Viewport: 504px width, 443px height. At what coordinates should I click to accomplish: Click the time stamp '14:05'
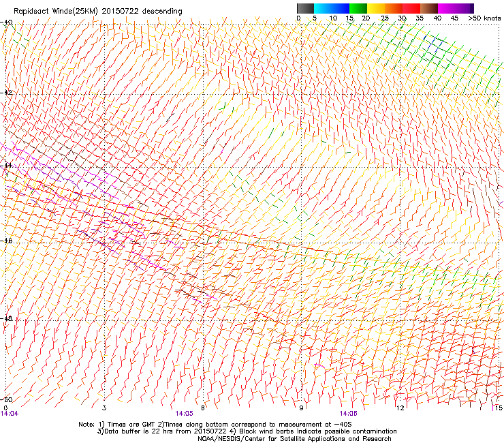click(184, 414)
